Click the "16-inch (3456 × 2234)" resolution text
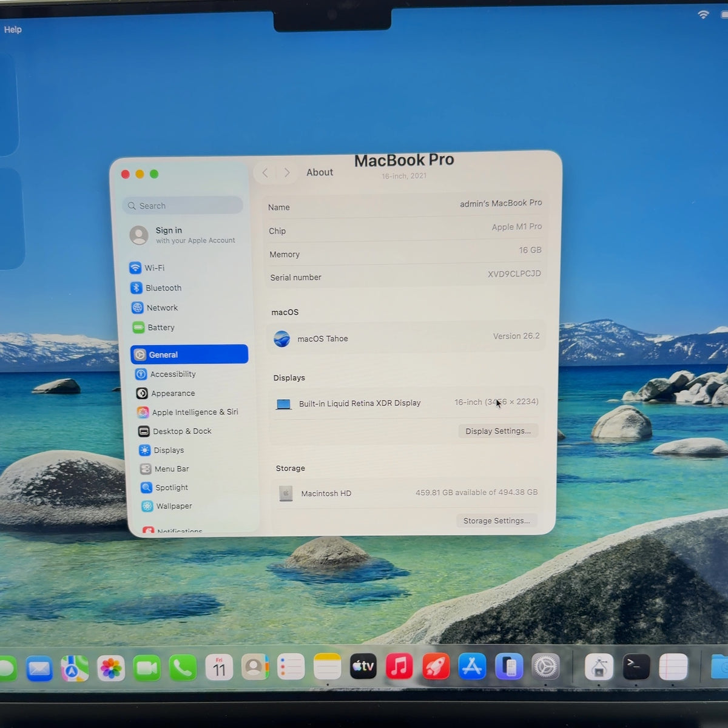728x728 pixels. pyautogui.click(x=496, y=402)
